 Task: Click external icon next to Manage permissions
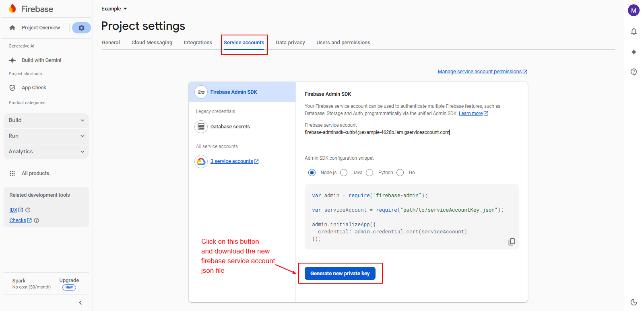point(525,72)
